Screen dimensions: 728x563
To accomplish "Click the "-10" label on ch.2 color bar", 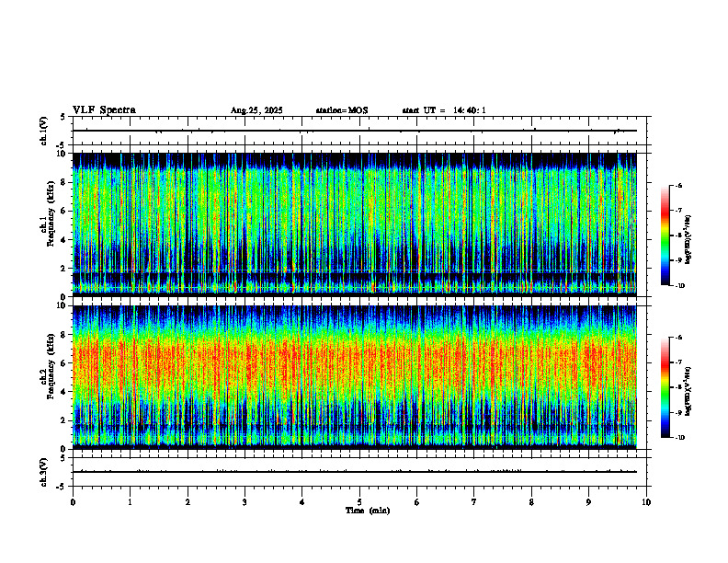I will 679,438.
